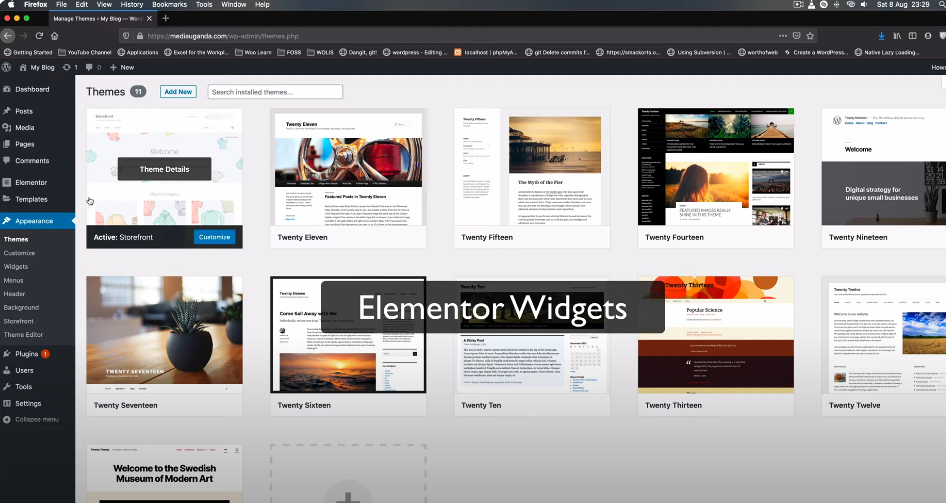Adjust the macOS volume icon
This screenshot has width=946, height=503.
(x=864, y=4)
